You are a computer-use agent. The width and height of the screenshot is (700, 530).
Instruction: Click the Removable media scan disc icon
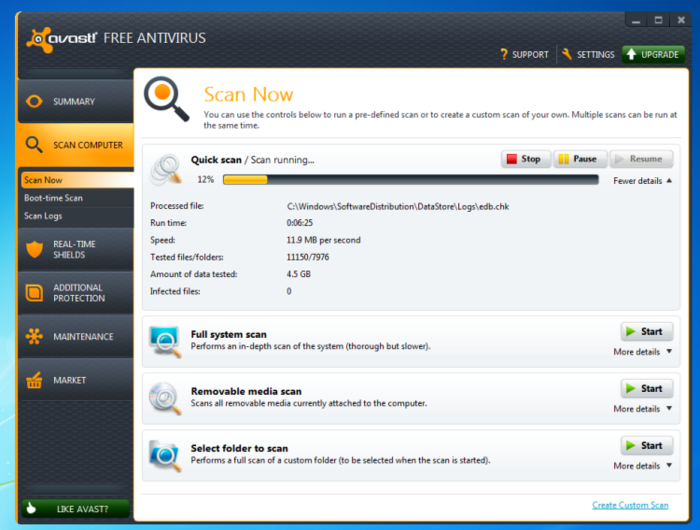(166, 398)
